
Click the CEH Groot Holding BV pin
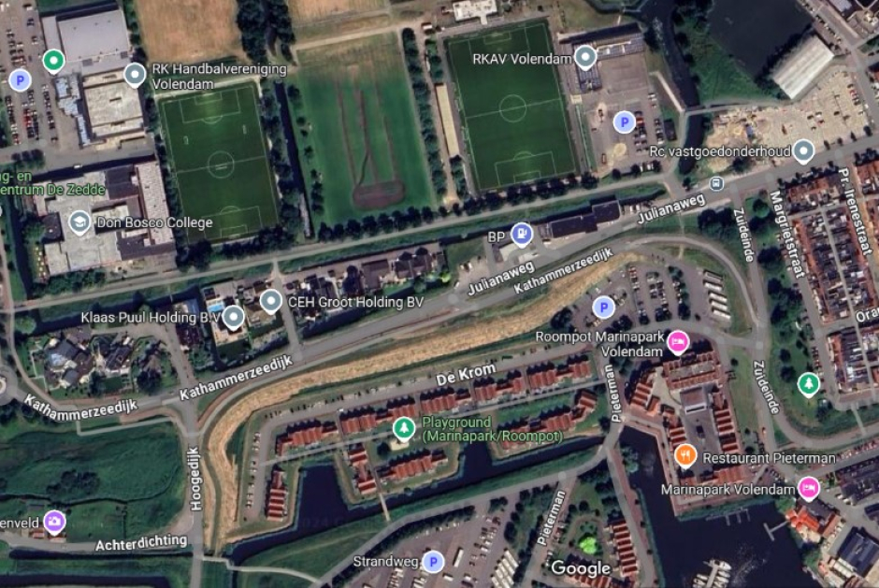click(x=271, y=302)
